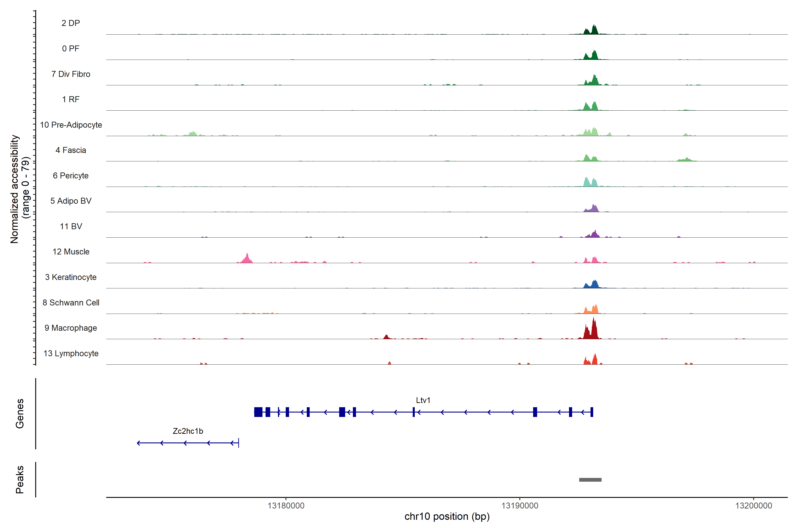Click the Peaks panel label
The height and width of the screenshot is (532, 798).
coord(20,479)
